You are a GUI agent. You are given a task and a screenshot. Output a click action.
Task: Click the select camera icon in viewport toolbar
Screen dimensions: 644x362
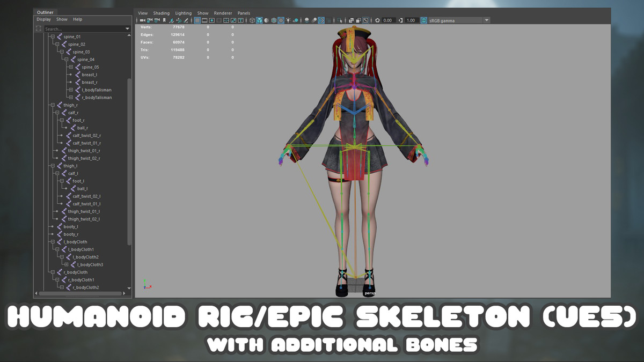[x=142, y=20]
